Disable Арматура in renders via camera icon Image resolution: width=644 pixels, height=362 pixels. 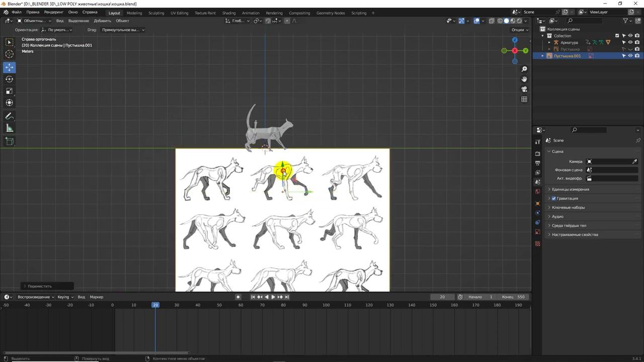(637, 42)
